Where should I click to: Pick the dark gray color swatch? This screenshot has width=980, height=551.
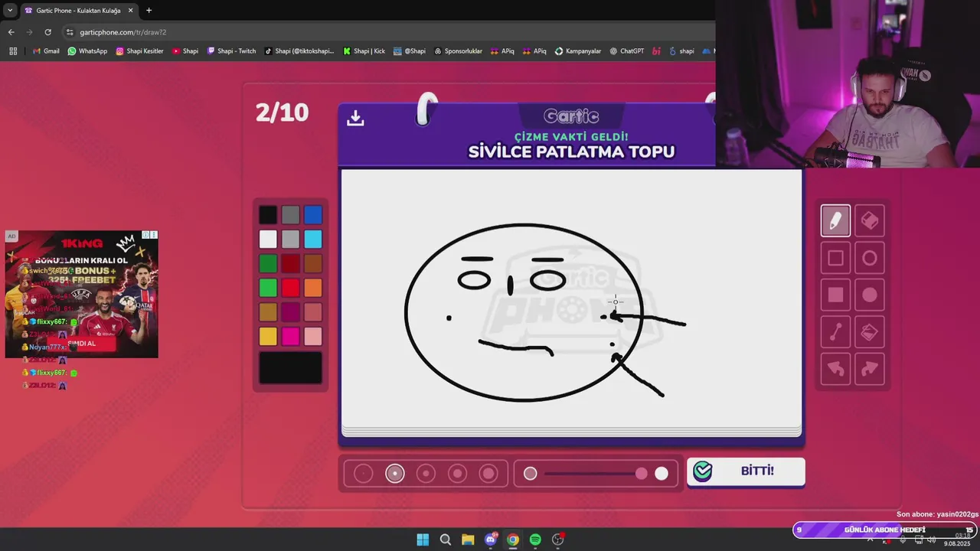click(290, 215)
